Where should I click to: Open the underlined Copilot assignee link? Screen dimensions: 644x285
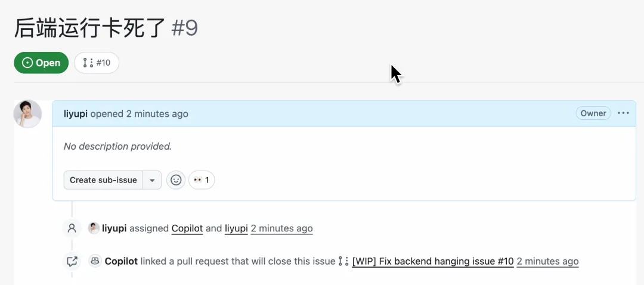pyautogui.click(x=187, y=228)
